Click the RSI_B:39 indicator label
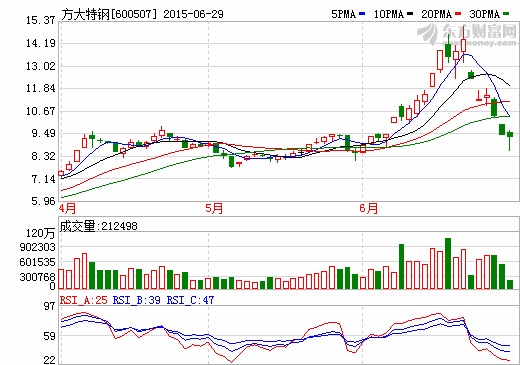The image size is (520, 365). coord(137,300)
